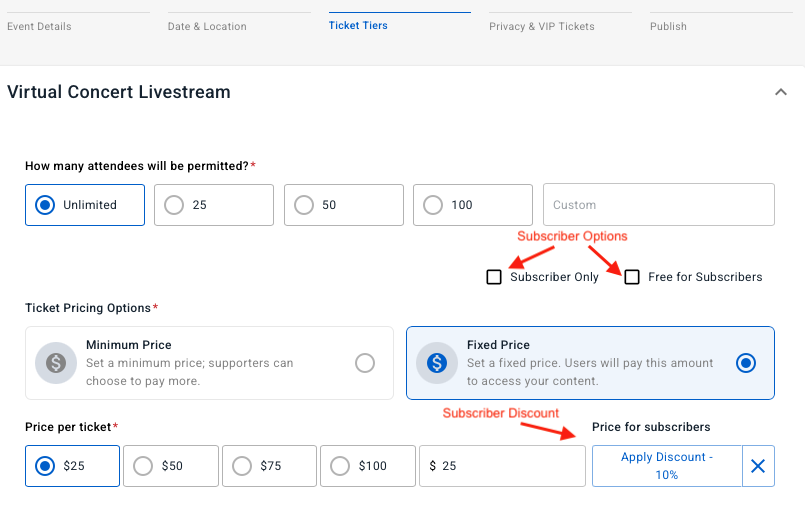Select the Unlimited attendees option
Screen dimensions: 805x509
45,205
